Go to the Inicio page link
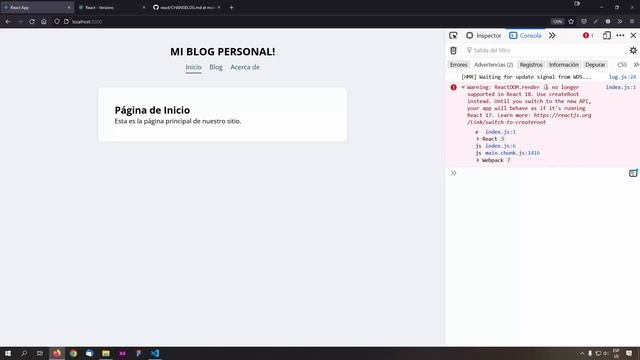The width and height of the screenshot is (640, 360). (193, 67)
